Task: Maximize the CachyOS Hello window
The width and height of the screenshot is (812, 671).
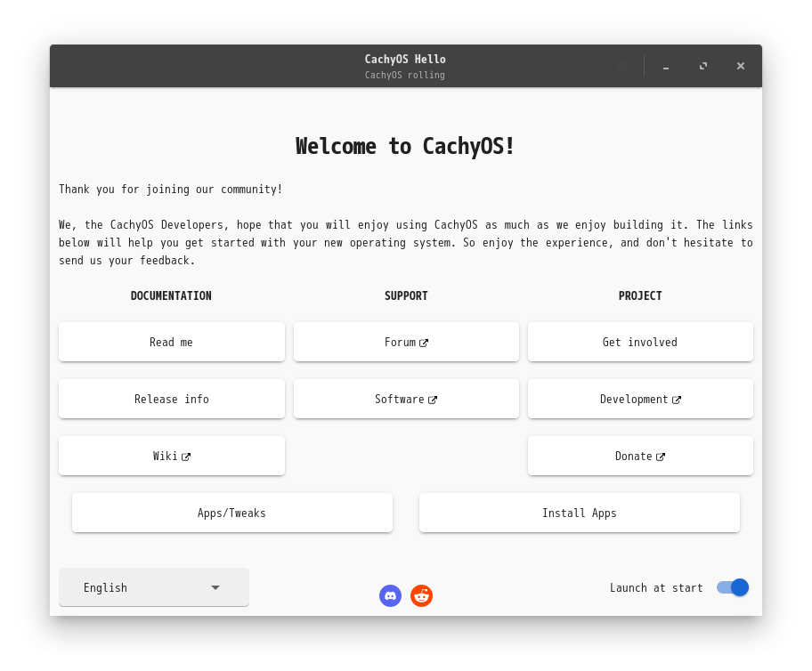Action: (703, 66)
